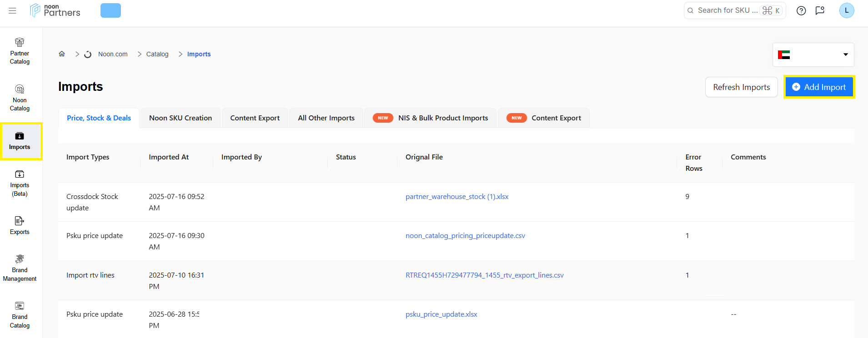Switch to Noon SKU Creation tab
Image resolution: width=868 pixels, height=338 pixels.
(181, 118)
